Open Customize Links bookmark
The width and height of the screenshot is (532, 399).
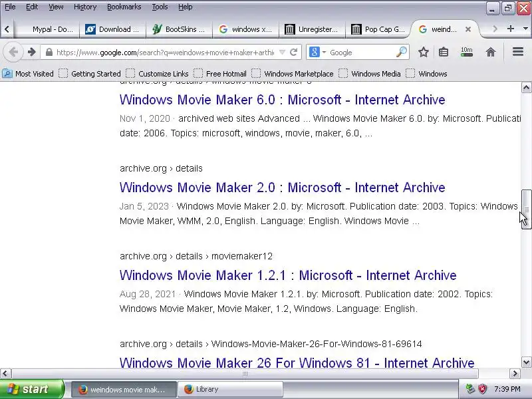157,74
